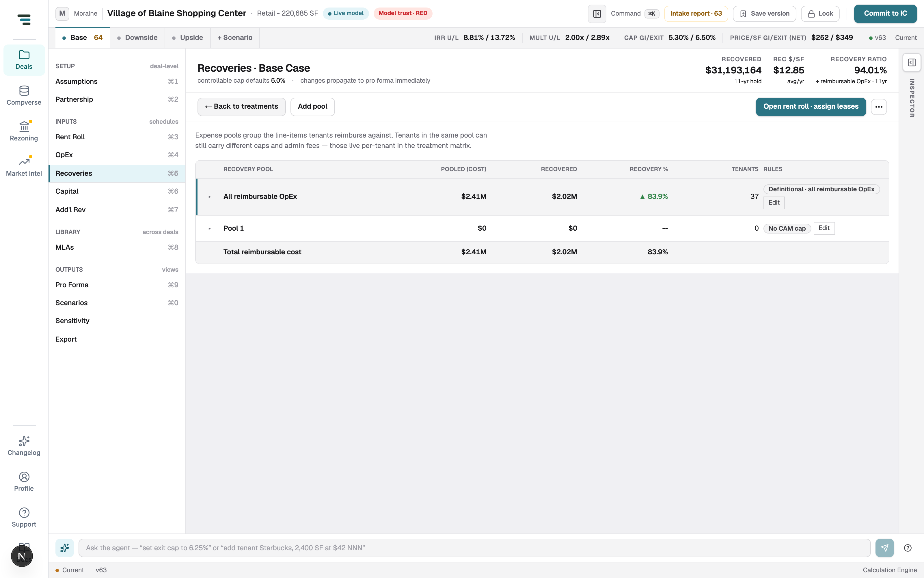The image size is (924, 578).
Task: Click Pooled (Cost) column header
Action: (463, 169)
